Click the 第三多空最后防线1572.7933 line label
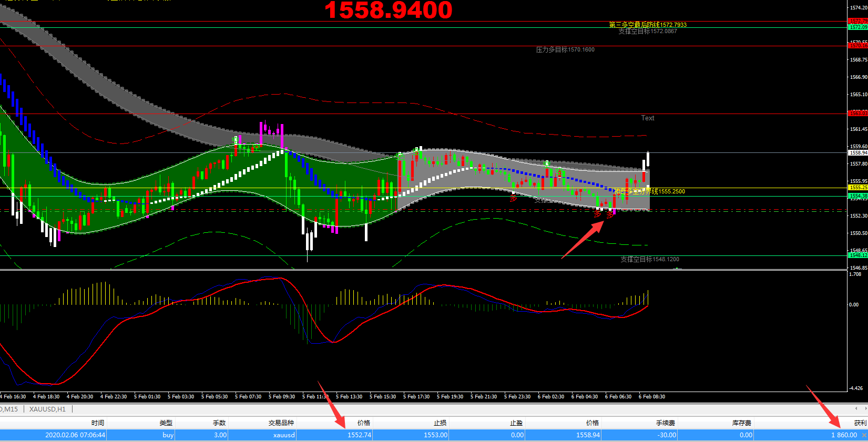Screen dimensions: 868x442 pyautogui.click(x=648, y=25)
